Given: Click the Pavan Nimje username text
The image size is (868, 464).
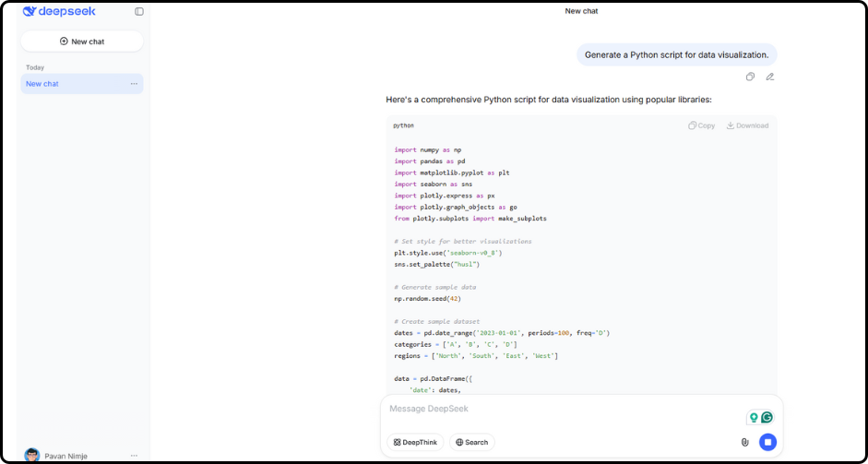Looking at the screenshot, I should (x=65, y=457).
